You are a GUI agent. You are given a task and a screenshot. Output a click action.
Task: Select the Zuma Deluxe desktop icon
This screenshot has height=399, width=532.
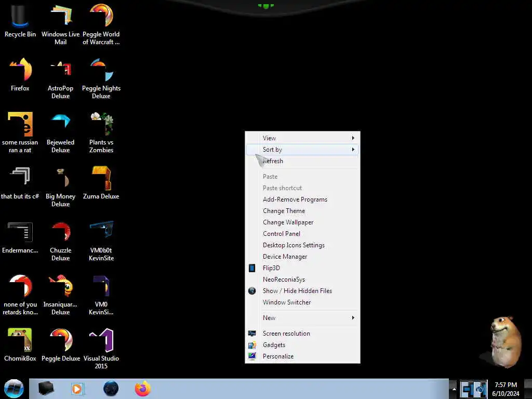(x=101, y=182)
